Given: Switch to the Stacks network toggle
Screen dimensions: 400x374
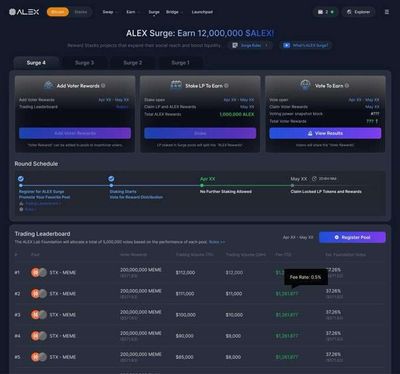Looking at the screenshot, I should tap(81, 12).
